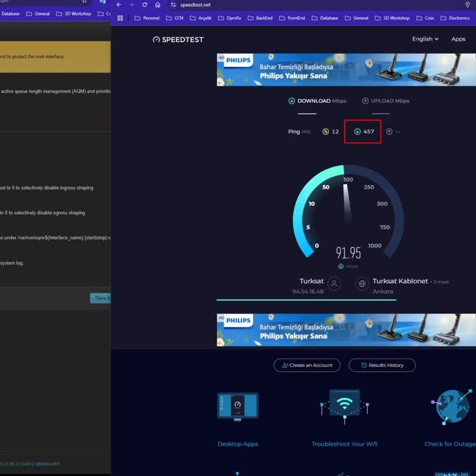Open the apps grid icon in bookmarks bar
Viewport: 476px width, 476px height.
(x=120, y=18)
